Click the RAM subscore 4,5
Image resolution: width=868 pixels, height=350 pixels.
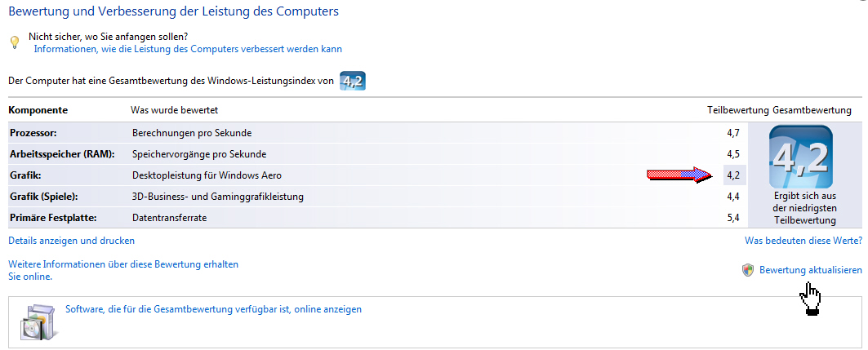733,153
